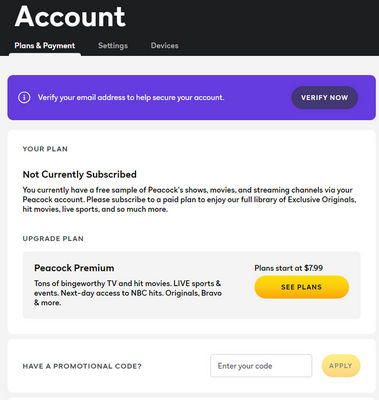379x400 pixels.
Task: Click the Plans start at $7.99 text
Action: click(x=289, y=268)
